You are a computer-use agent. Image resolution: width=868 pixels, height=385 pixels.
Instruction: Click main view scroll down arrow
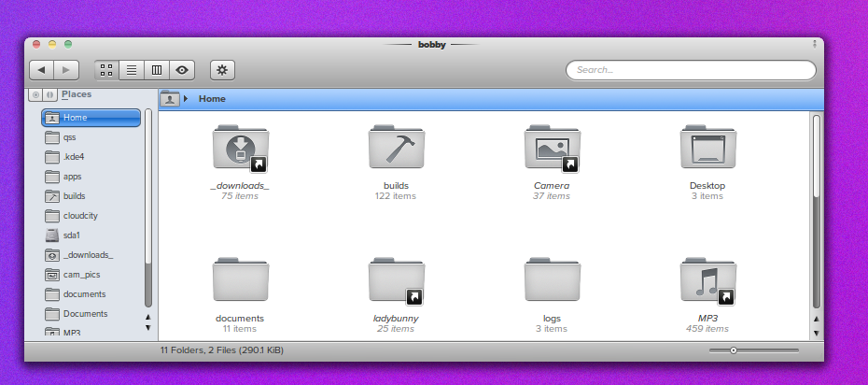click(817, 333)
